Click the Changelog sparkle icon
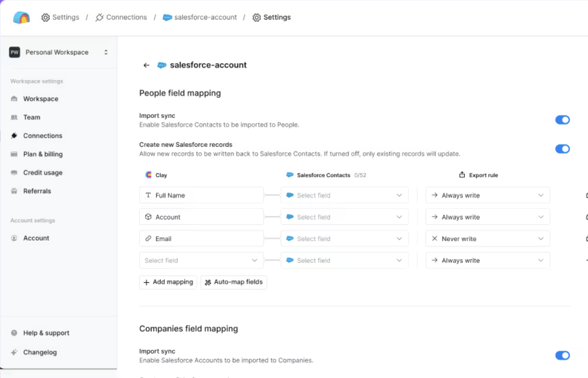 click(x=14, y=352)
